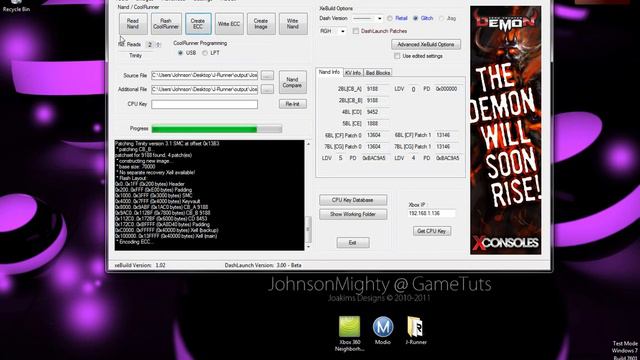Click the green progress bar
The image size is (640, 360).
217,129
